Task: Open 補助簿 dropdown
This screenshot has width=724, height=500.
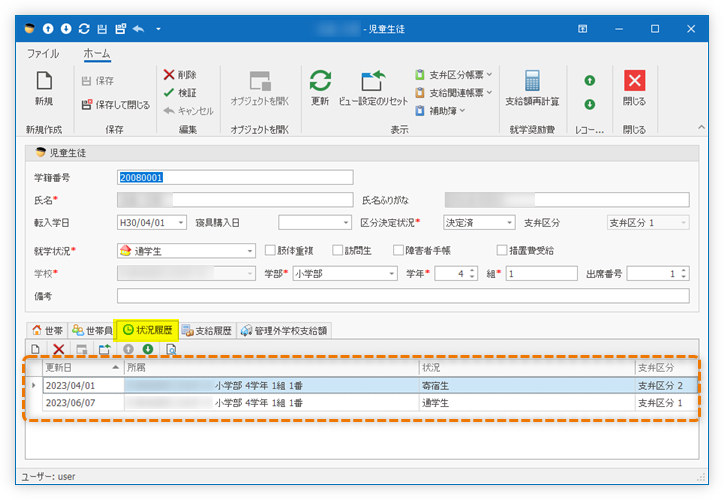Action: pyautogui.click(x=440, y=111)
